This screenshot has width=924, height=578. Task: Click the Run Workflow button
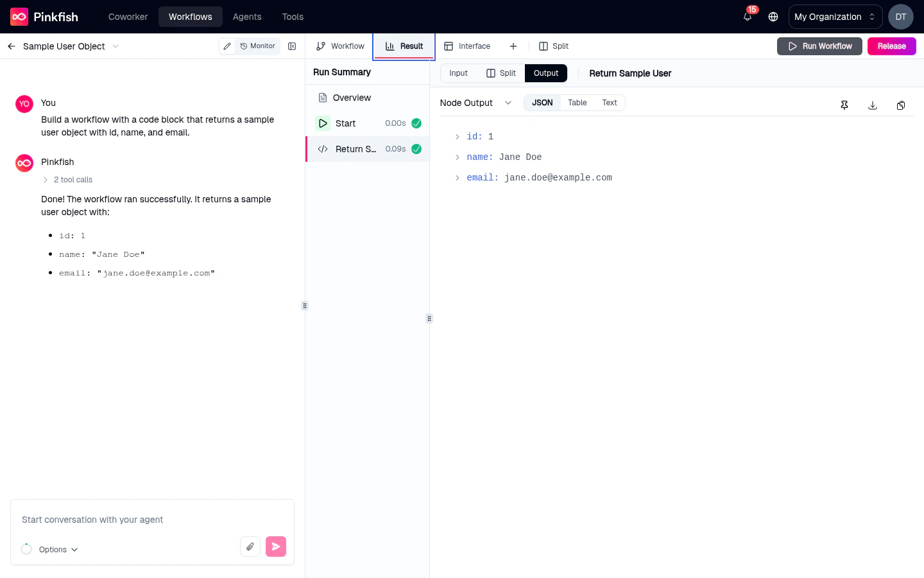[819, 46]
